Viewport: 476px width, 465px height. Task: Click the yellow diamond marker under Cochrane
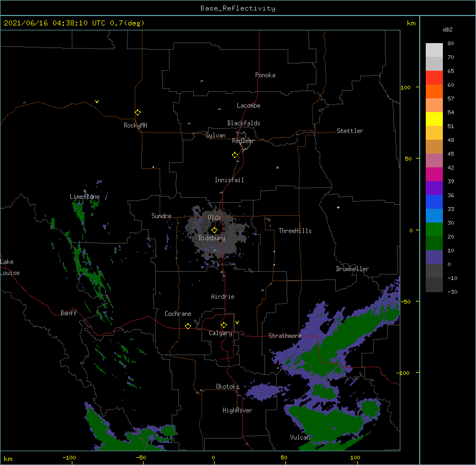188,326
